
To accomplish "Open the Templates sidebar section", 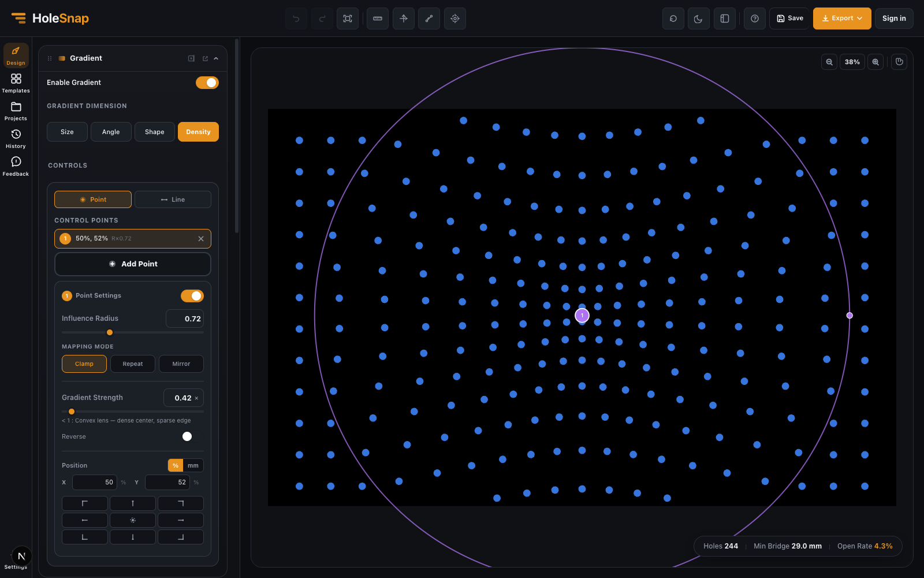I will pos(16,83).
